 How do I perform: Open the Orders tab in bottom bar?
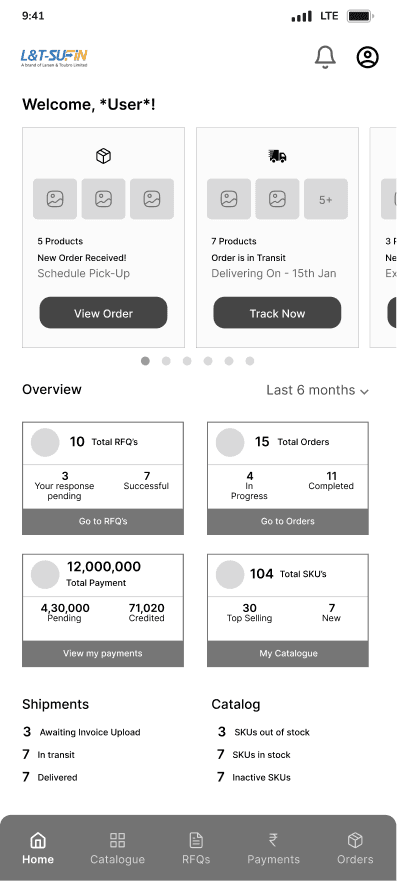click(x=355, y=849)
